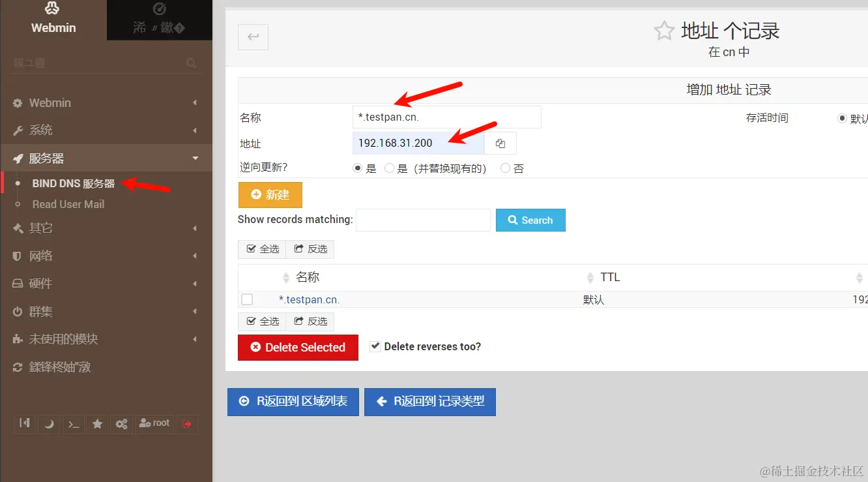Click the 网络 shield icon

click(18, 256)
